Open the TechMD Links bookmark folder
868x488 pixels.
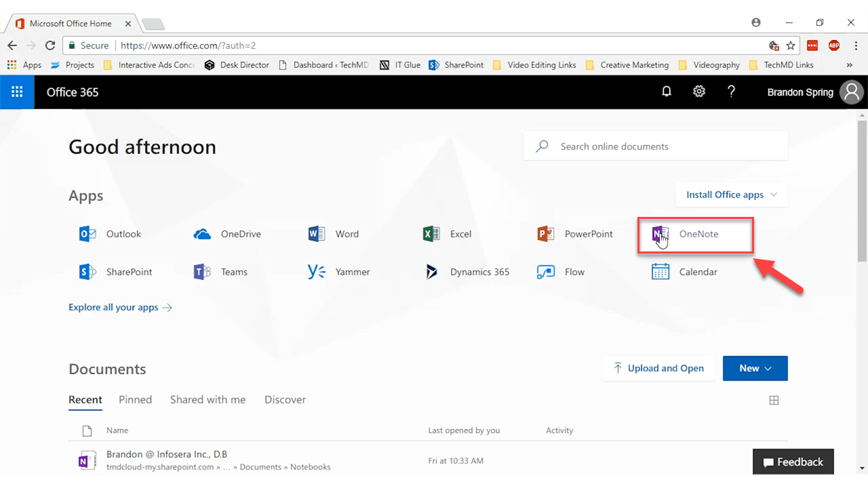point(781,65)
